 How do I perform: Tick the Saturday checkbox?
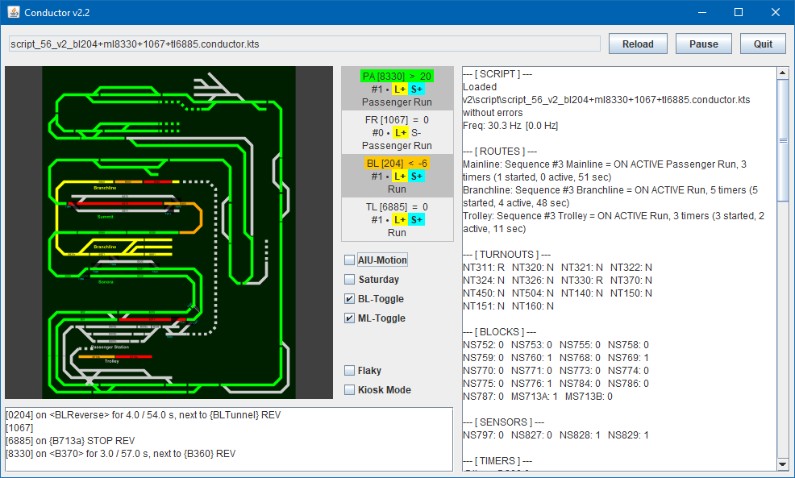click(x=349, y=280)
